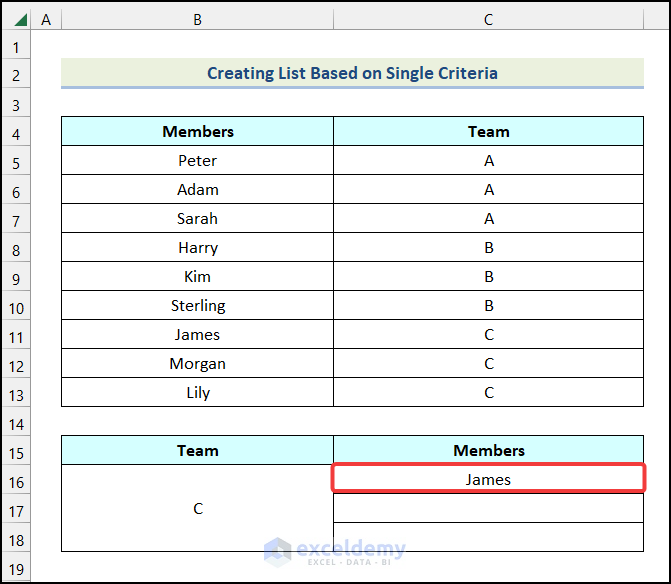The height and width of the screenshot is (584, 671).
Task: Select the Members header cell in row 4
Action: click(197, 132)
